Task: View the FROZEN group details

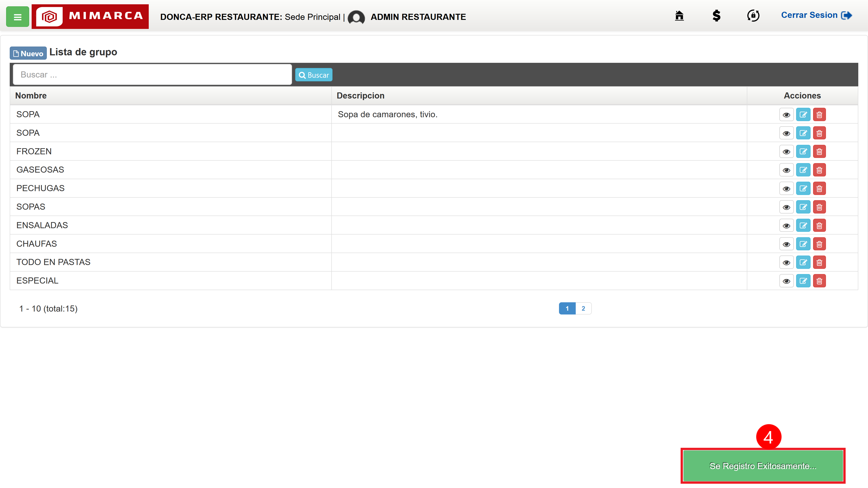Action: [786, 152]
